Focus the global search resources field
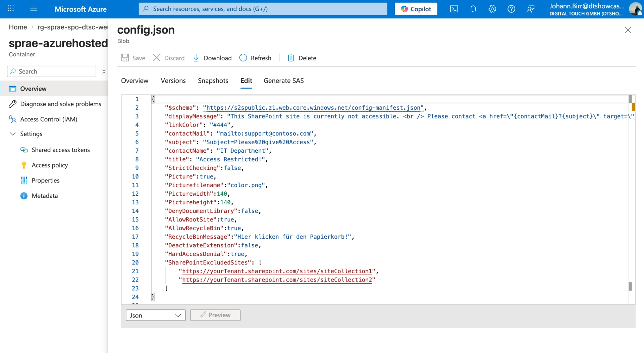The width and height of the screenshot is (644, 353). tap(263, 9)
